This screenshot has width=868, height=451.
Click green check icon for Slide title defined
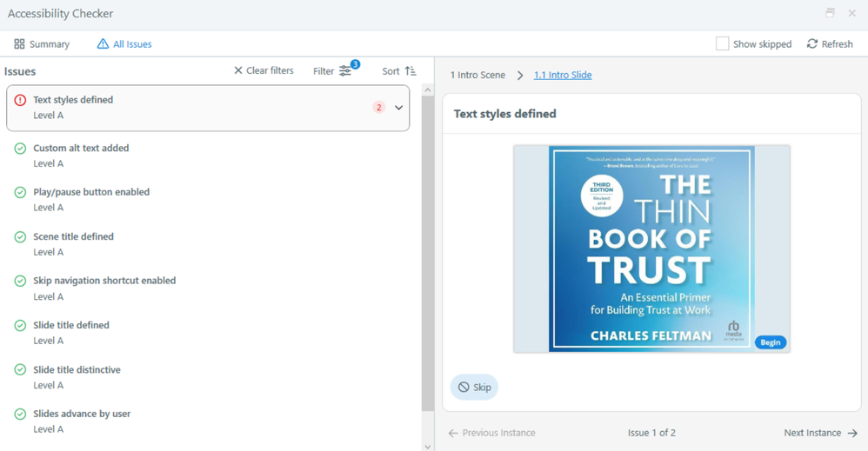click(x=20, y=325)
